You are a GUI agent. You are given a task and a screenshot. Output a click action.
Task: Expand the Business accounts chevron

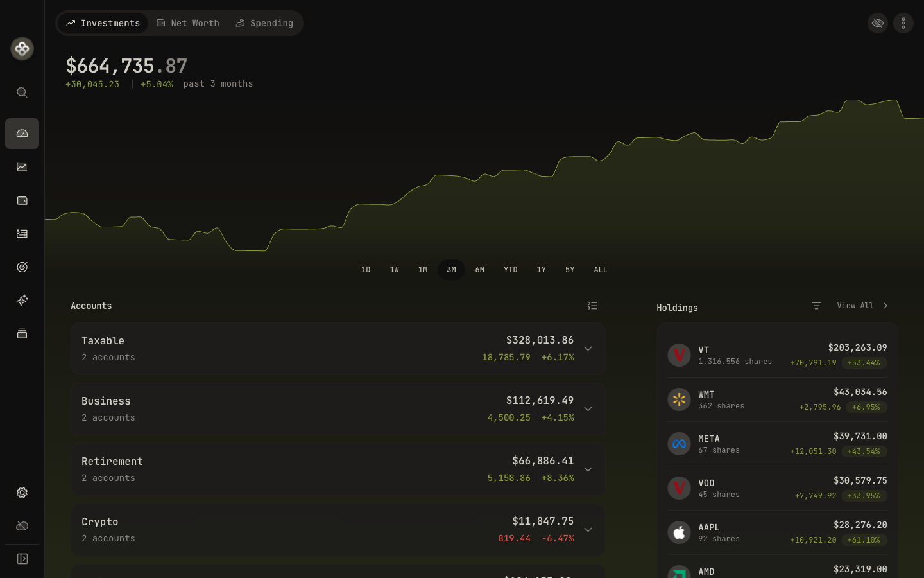pos(588,409)
